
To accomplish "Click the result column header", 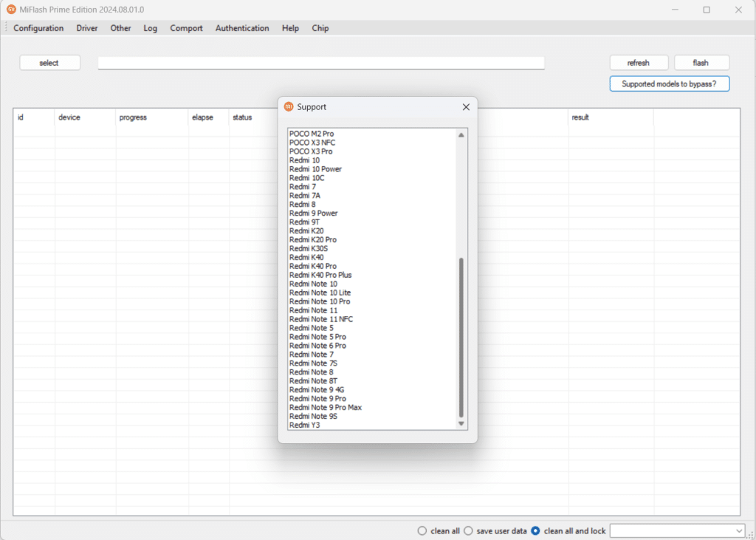I will (611, 117).
